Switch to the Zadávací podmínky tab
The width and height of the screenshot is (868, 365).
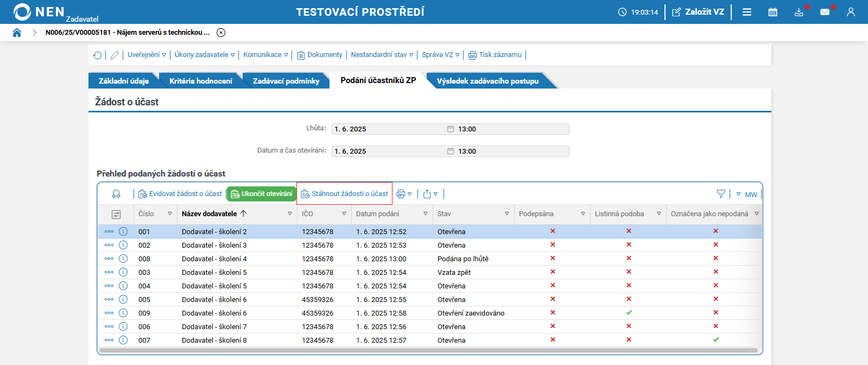tap(286, 81)
